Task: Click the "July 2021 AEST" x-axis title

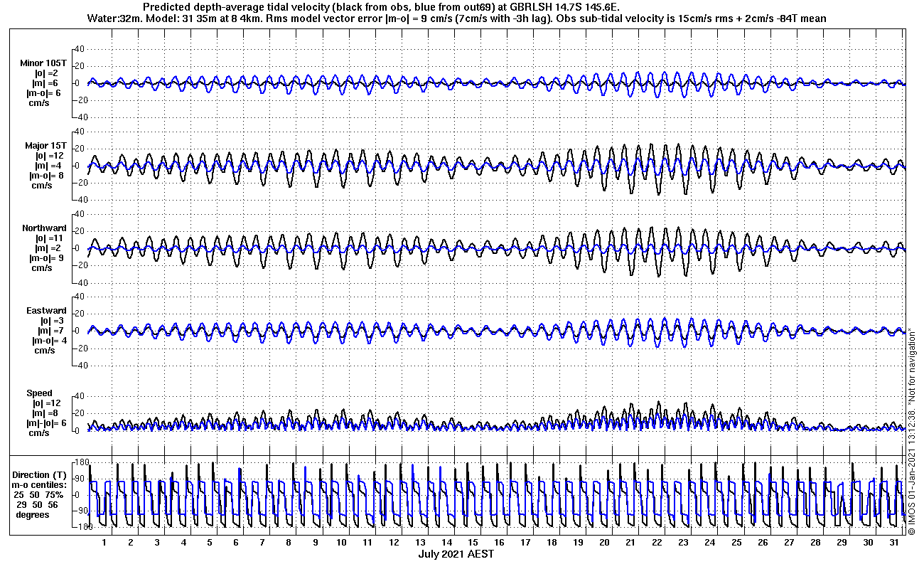Action: (x=456, y=553)
